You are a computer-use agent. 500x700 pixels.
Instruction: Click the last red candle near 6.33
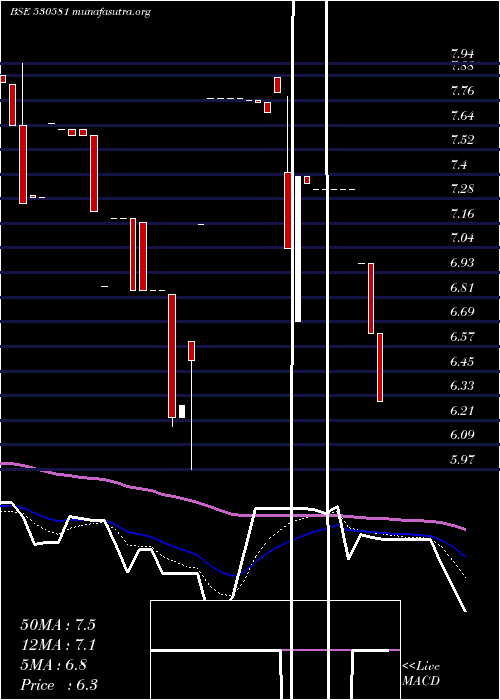tap(380, 367)
